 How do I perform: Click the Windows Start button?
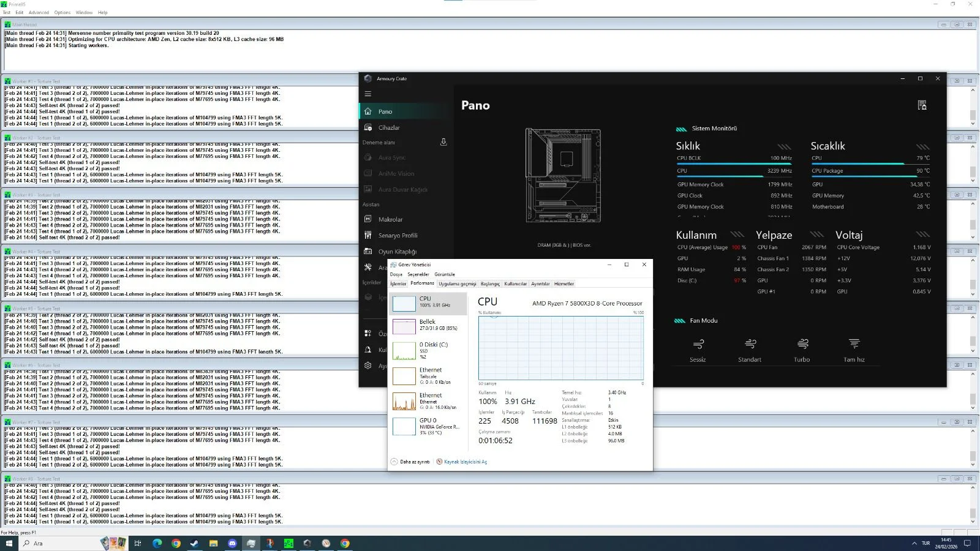[x=9, y=543]
